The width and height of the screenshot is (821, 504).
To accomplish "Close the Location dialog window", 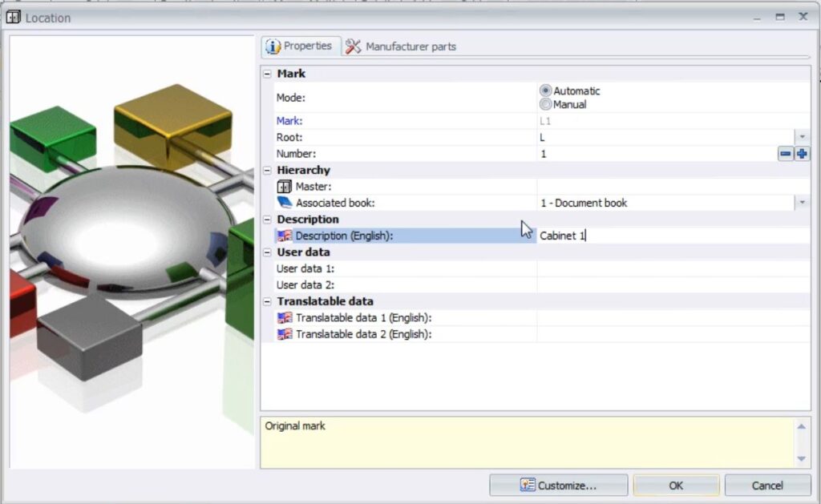I will pyautogui.click(x=803, y=17).
